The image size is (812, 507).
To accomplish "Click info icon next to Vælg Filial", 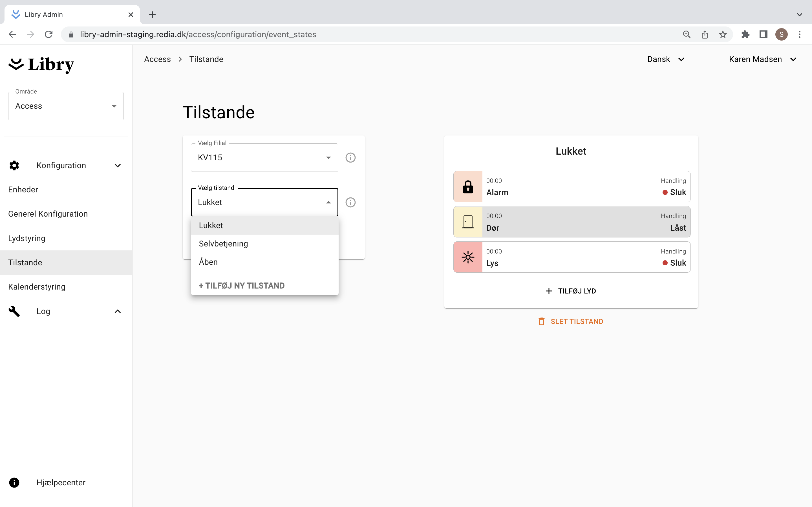I will [350, 158].
